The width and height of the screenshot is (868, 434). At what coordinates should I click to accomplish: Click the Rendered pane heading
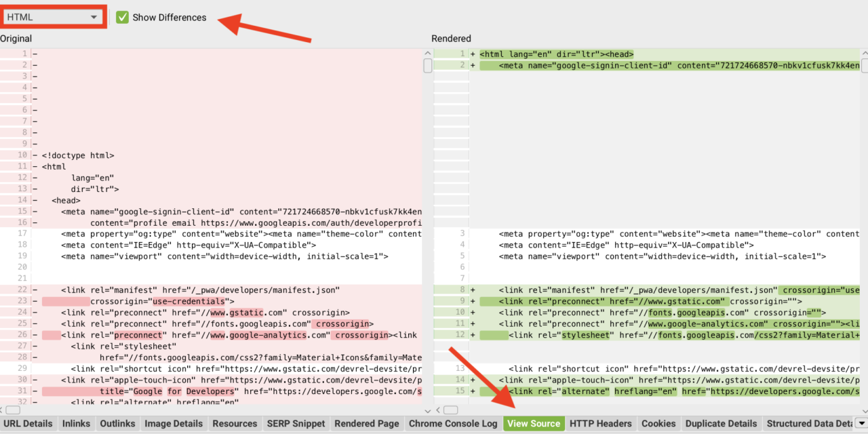(451, 39)
